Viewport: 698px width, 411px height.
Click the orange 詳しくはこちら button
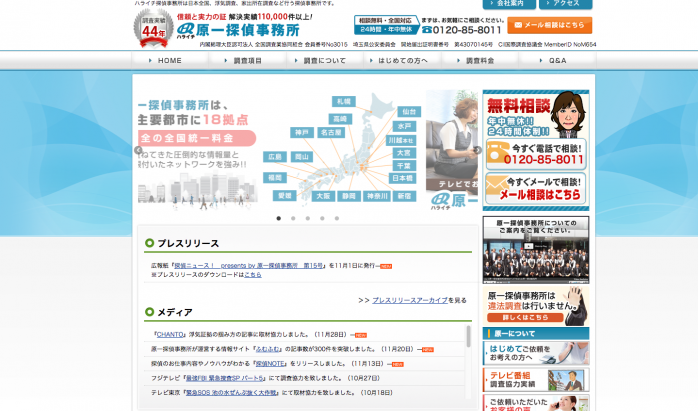click(x=525, y=317)
